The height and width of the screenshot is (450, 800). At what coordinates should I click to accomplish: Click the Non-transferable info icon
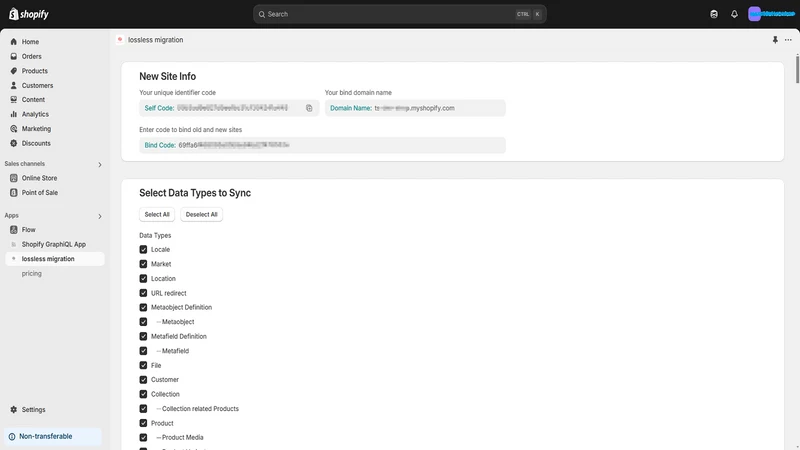(x=12, y=437)
